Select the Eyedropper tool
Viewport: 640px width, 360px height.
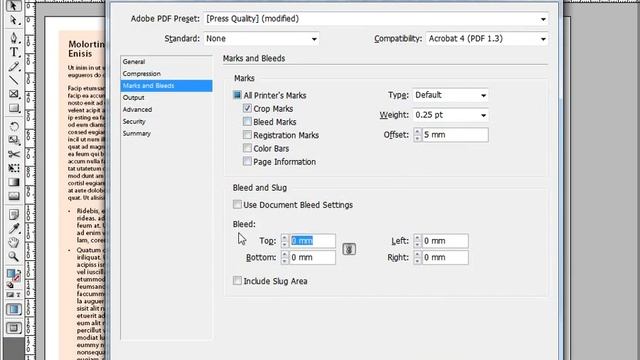pos(13,229)
